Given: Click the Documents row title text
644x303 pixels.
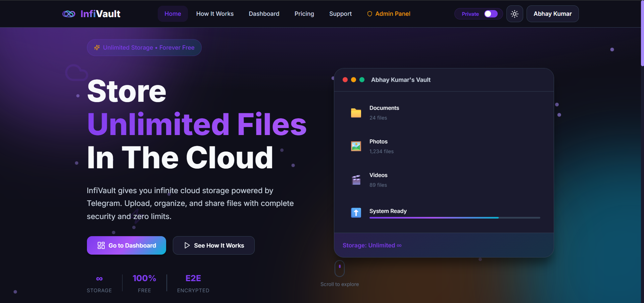Looking at the screenshot, I should 384,108.
